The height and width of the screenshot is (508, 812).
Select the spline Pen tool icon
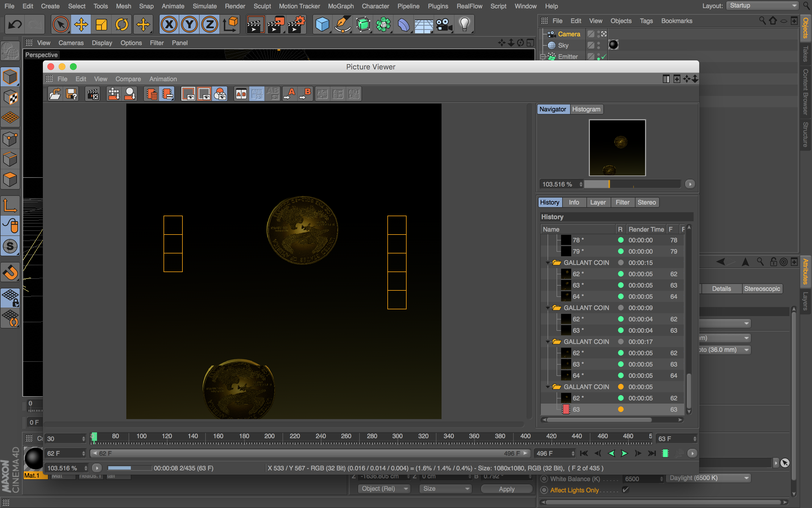point(343,24)
